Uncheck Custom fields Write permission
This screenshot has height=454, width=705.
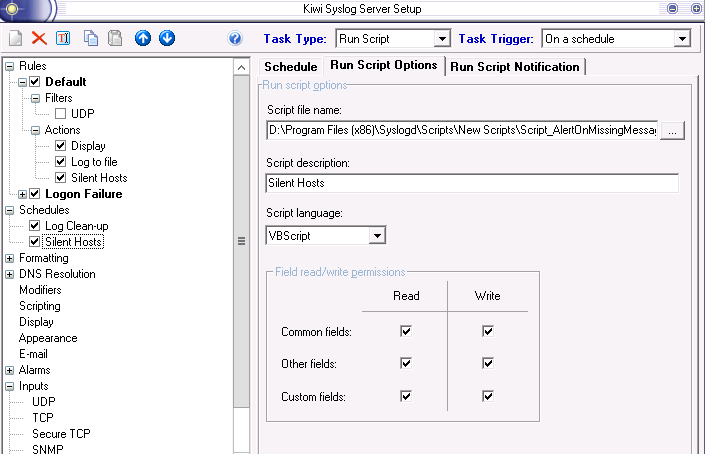[x=488, y=396]
